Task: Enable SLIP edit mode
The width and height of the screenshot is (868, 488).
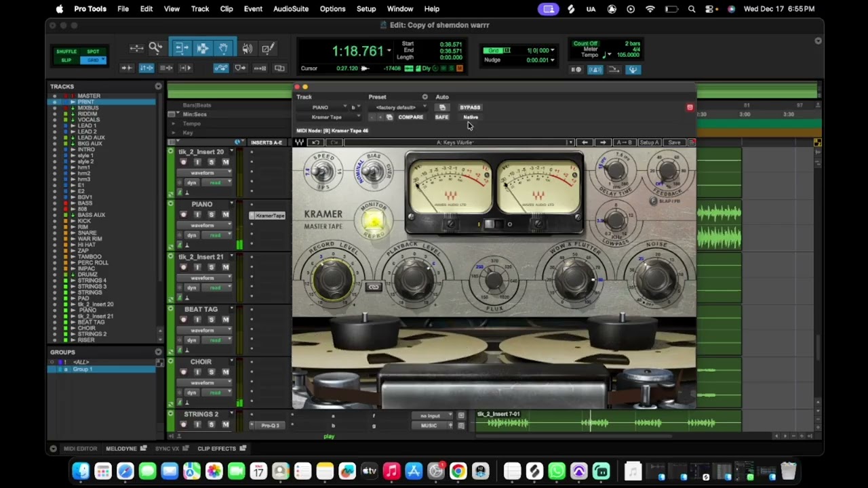Action: (x=66, y=60)
